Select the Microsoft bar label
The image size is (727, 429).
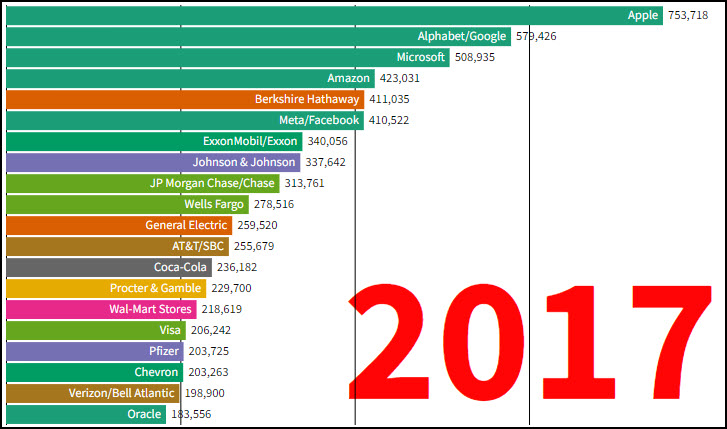coord(421,57)
